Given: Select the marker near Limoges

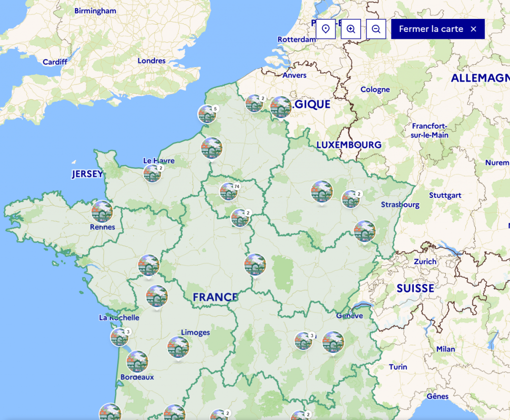Looking at the screenshot, I should pyautogui.click(x=178, y=347).
